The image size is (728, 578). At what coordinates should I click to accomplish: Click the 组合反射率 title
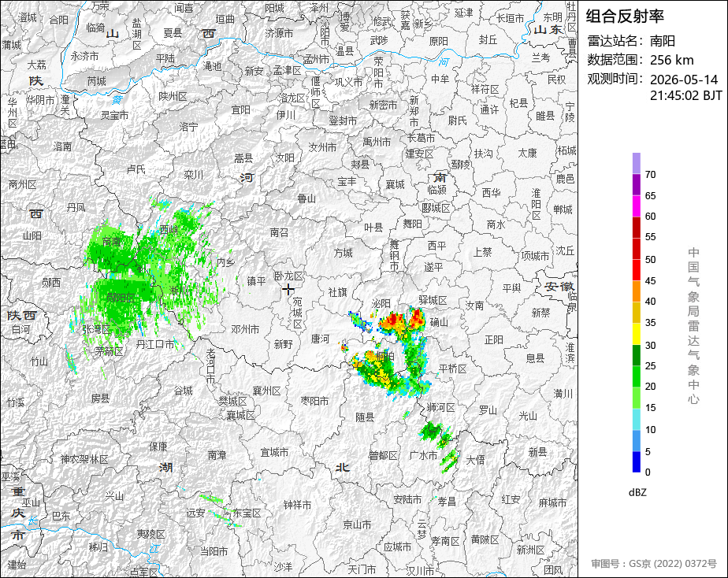coord(625,17)
